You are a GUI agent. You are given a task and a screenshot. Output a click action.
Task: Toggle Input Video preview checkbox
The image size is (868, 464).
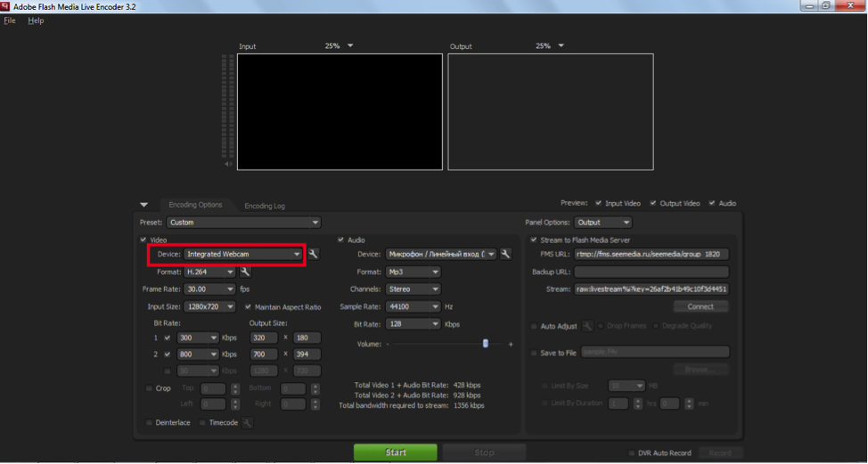tap(598, 203)
